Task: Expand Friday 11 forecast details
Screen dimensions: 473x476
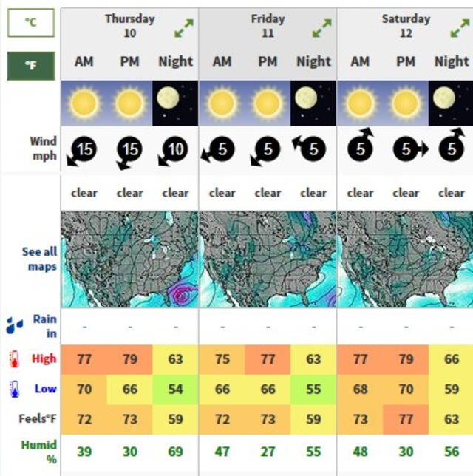Action: (322, 28)
